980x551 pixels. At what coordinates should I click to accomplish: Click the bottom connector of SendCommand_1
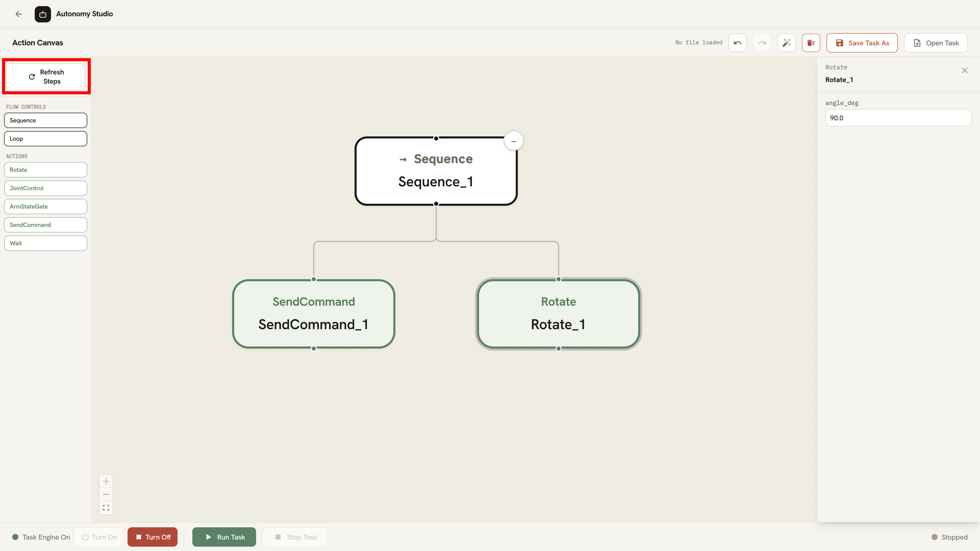(x=313, y=348)
